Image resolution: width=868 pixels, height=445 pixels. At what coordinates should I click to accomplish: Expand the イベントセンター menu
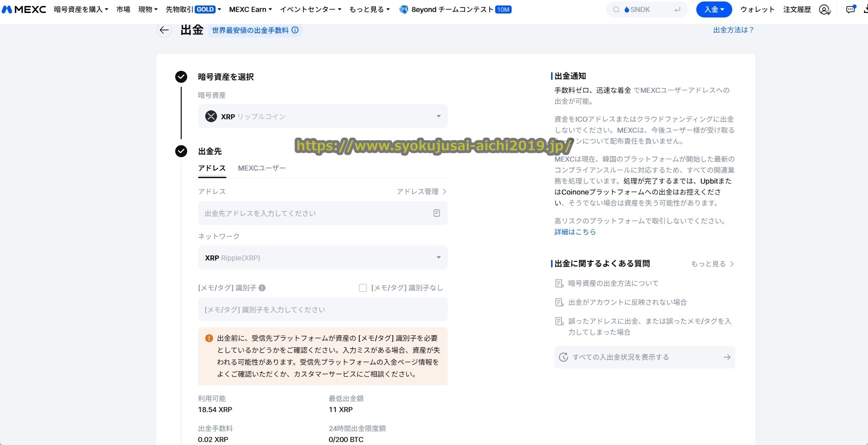point(310,9)
